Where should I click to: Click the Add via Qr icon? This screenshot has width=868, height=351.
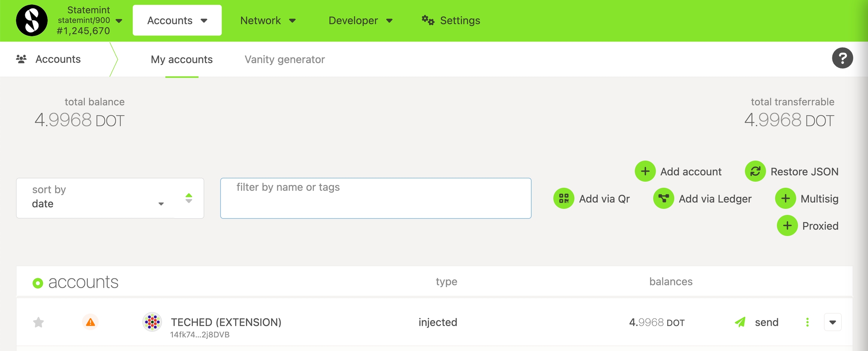564,198
